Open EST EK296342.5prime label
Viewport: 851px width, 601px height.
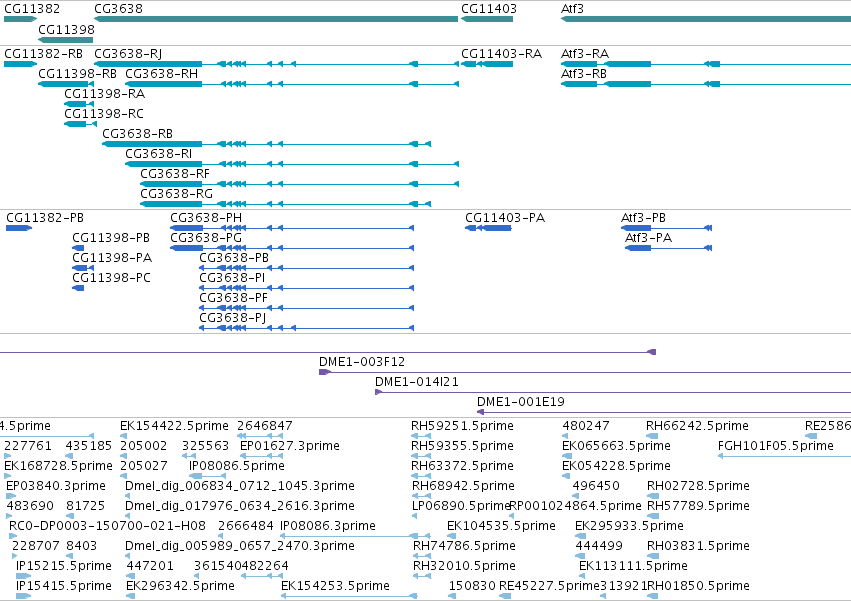(x=180, y=586)
